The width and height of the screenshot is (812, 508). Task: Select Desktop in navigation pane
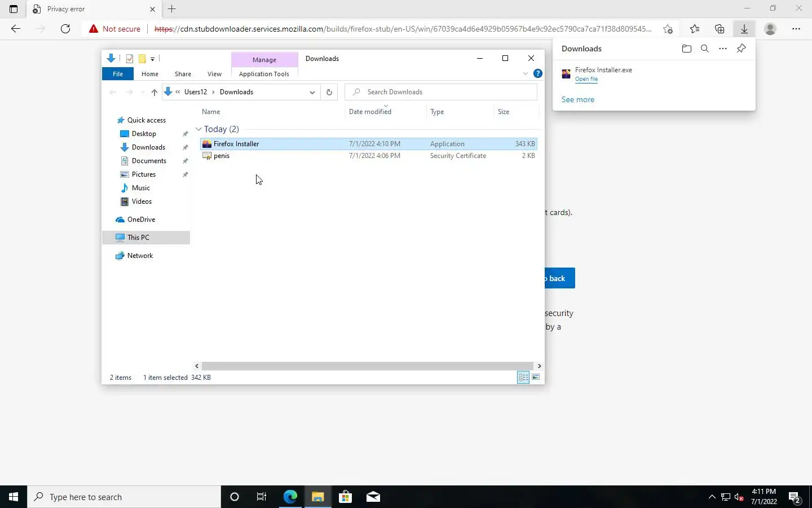click(x=144, y=134)
